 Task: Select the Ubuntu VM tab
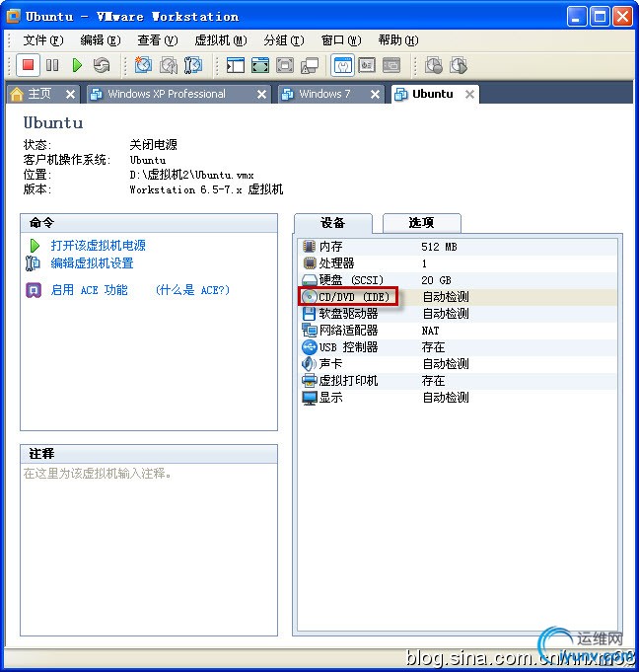(432, 94)
